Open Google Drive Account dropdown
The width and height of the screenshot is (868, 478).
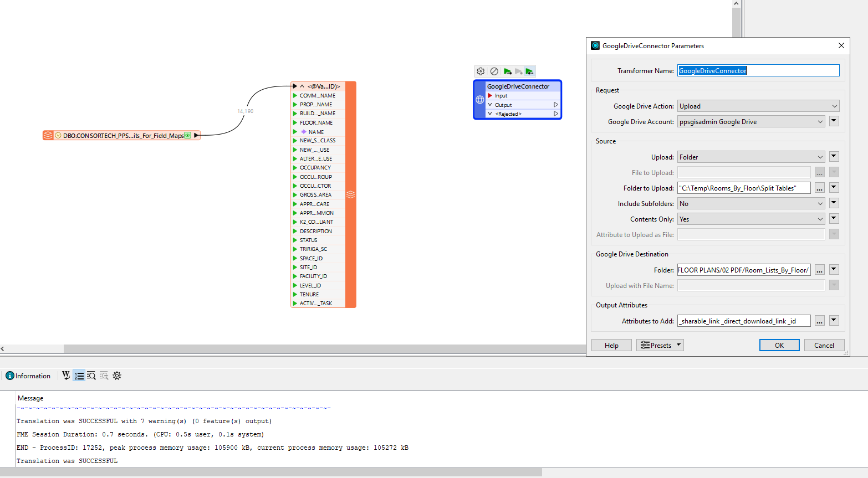tap(751, 122)
